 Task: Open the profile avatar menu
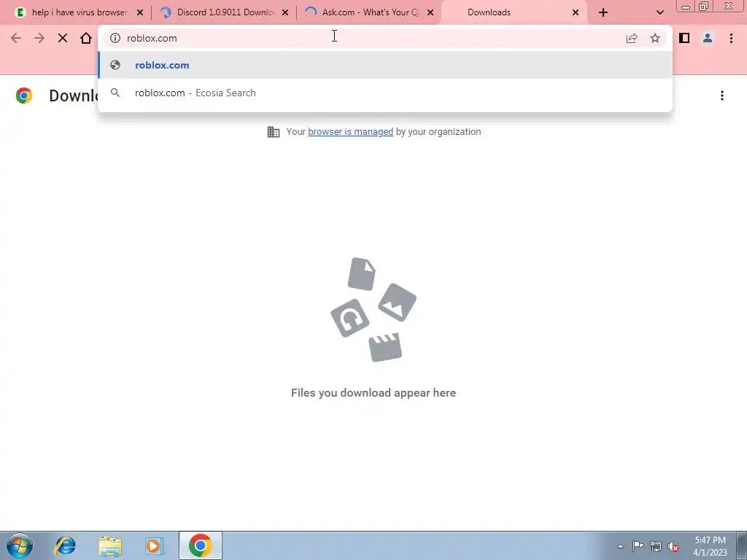[x=708, y=38]
